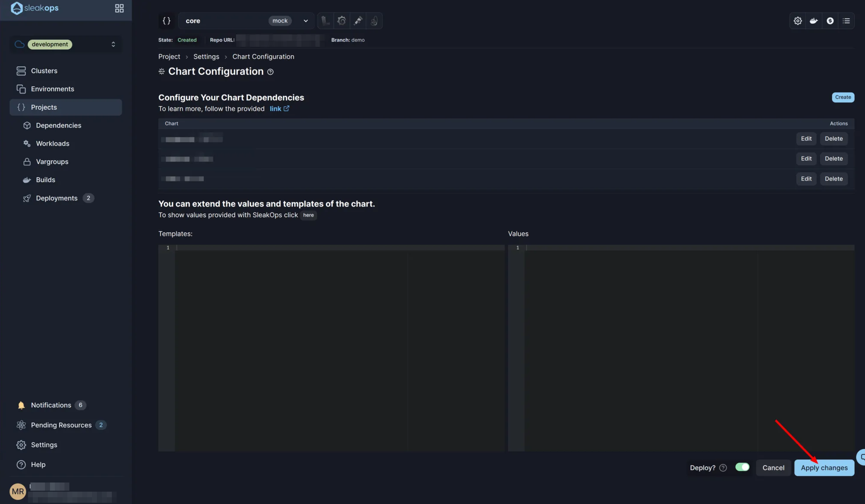Click the bulleted list icon at top right
This screenshot has height=504, width=865.
coord(846,21)
